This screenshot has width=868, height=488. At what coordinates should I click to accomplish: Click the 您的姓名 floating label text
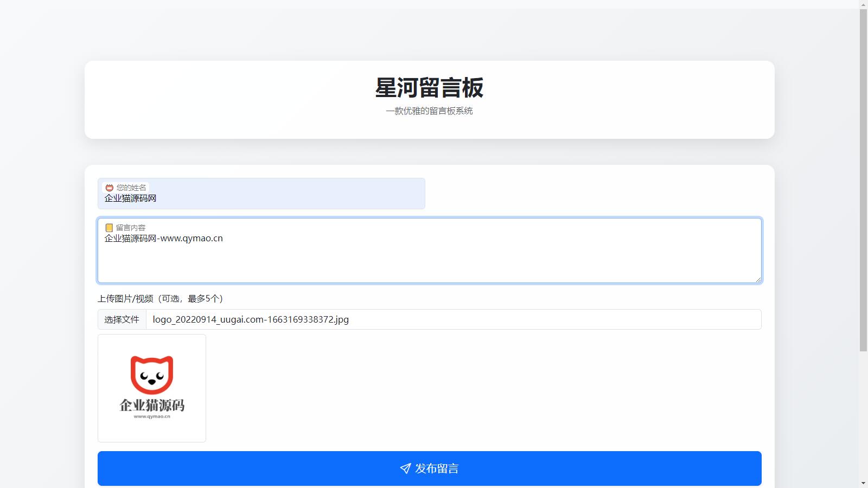coord(131,188)
